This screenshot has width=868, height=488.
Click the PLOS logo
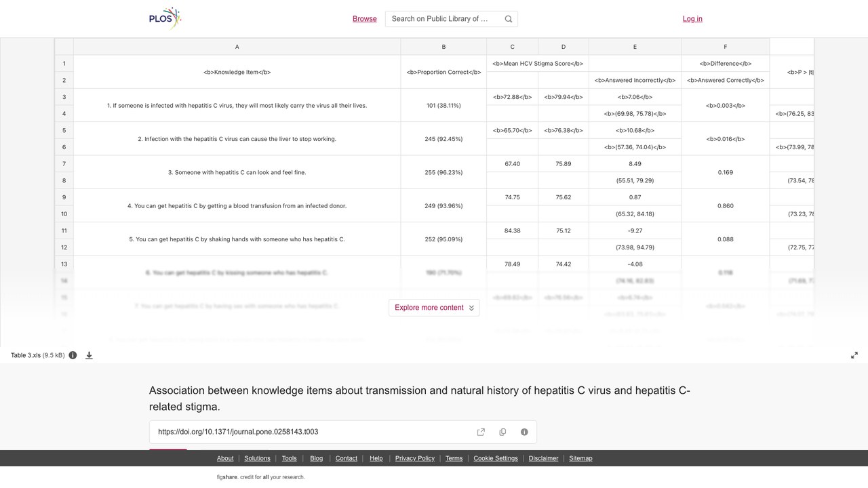[x=165, y=19]
